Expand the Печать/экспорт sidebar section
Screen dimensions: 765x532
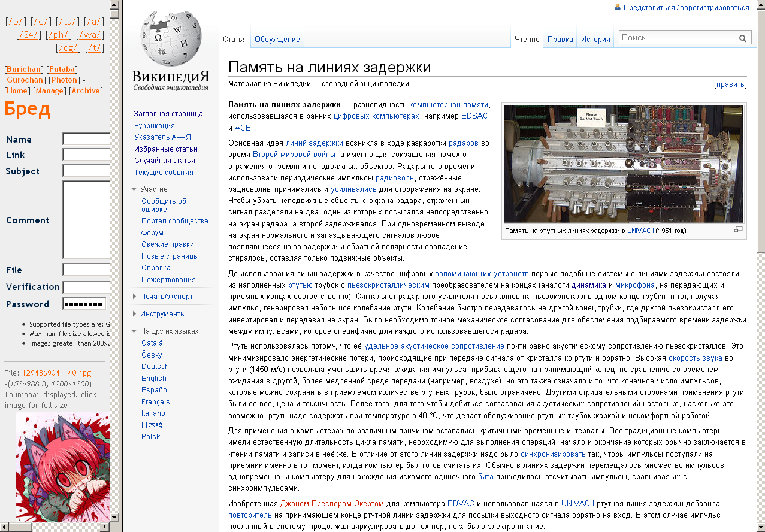pyautogui.click(x=134, y=297)
